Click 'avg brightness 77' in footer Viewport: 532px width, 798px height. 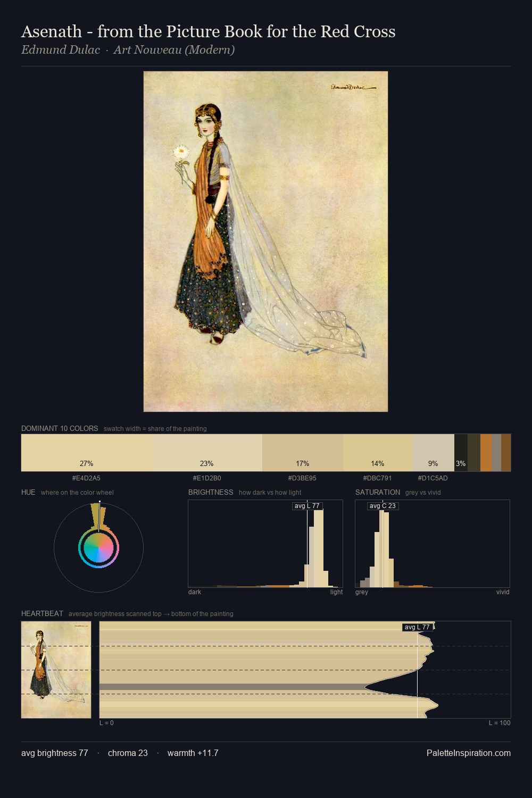tap(55, 753)
